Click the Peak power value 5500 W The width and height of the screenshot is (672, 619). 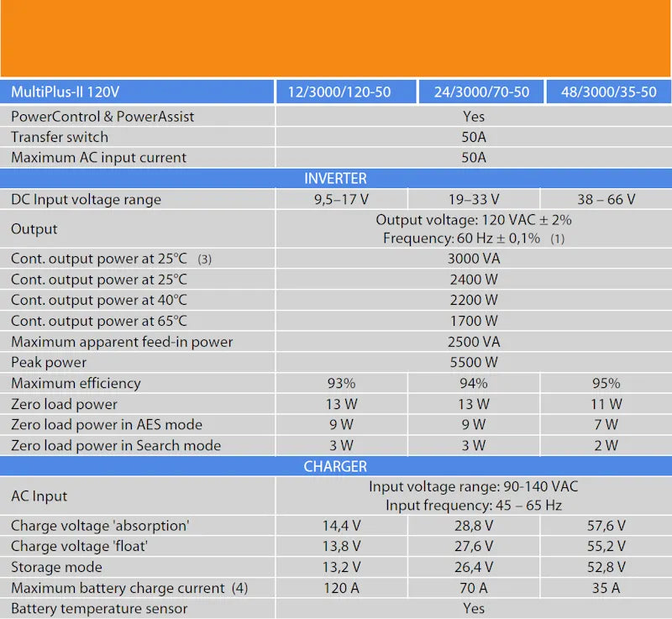coord(474,362)
